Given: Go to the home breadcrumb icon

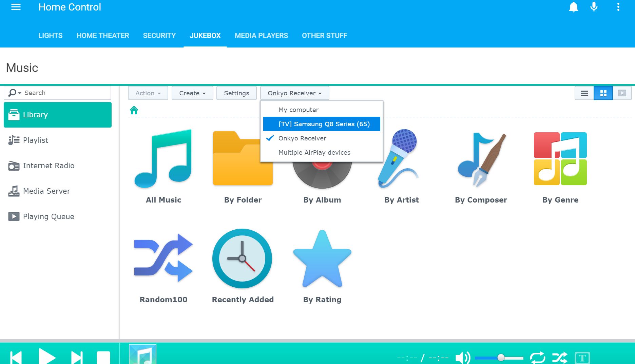Looking at the screenshot, I should (x=134, y=110).
